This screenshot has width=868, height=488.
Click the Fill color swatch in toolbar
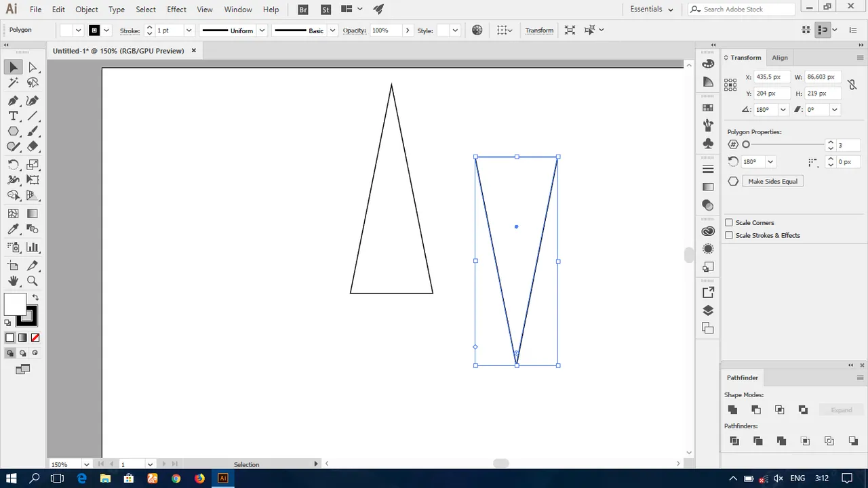pyautogui.click(x=15, y=305)
